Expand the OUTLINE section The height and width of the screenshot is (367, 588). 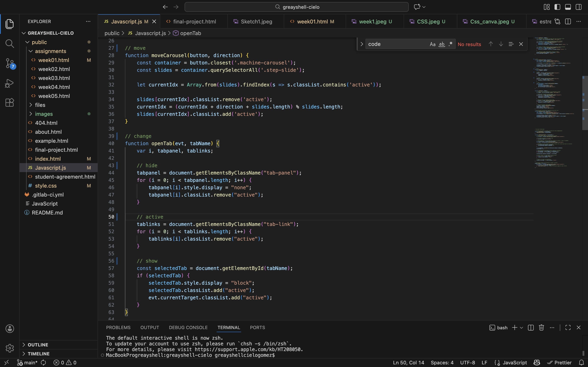click(38, 345)
